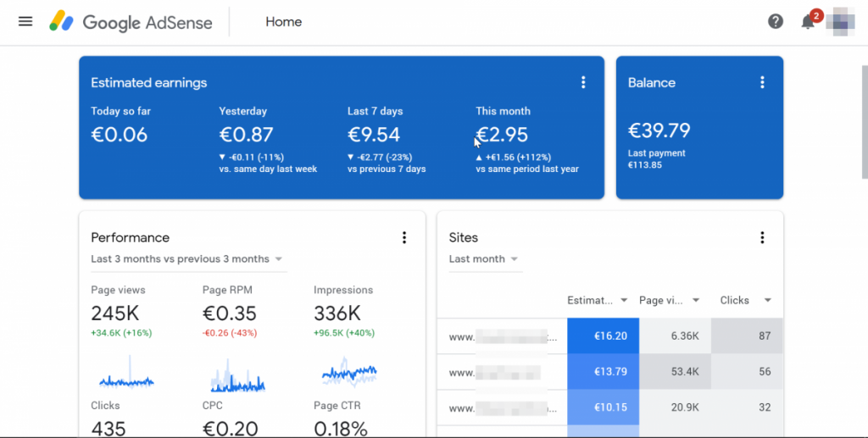Click the Impressions sparkline chart

point(349,373)
